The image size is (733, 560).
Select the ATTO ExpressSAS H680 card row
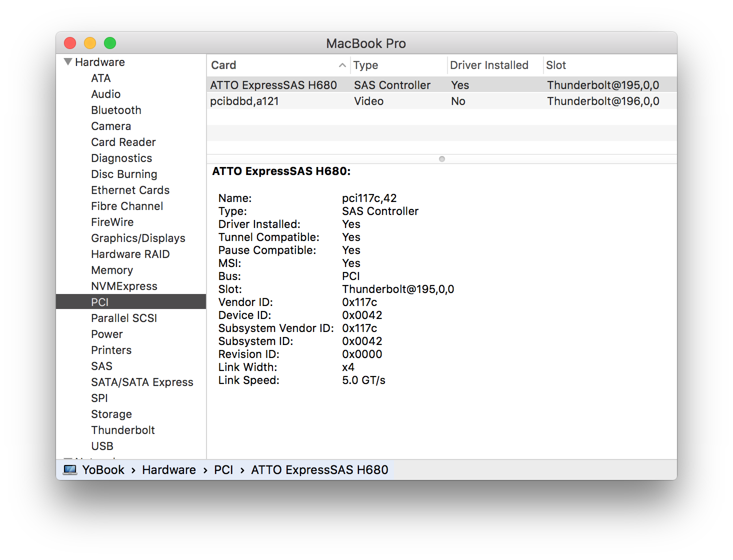(x=442, y=85)
